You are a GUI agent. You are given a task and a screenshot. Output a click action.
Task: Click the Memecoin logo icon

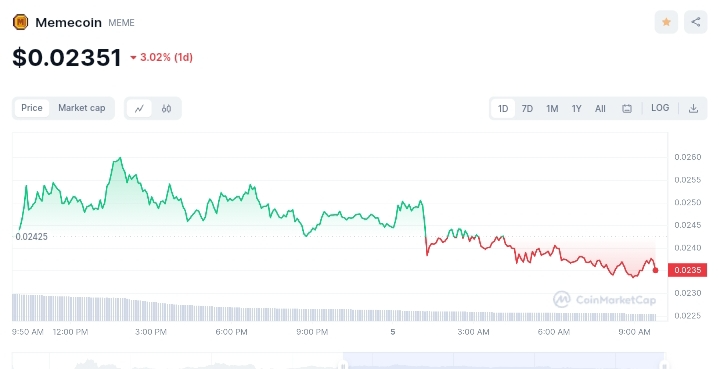pyautogui.click(x=21, y=22)
